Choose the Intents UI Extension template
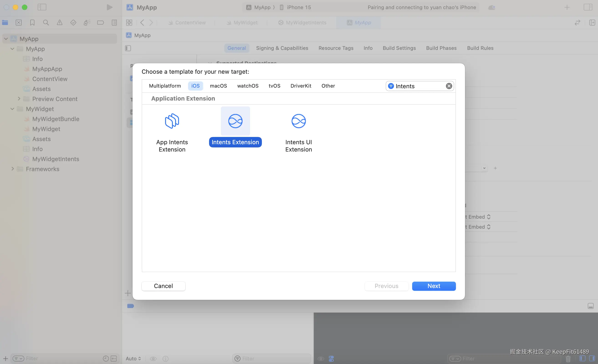The height and width of the screenshot is (364, 598). pos(298,121)
